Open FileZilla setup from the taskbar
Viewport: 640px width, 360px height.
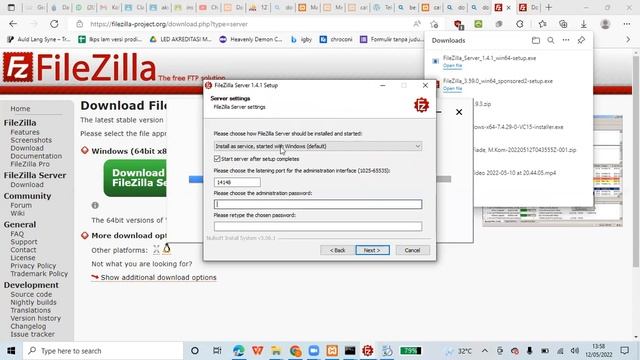coord(368,351)
